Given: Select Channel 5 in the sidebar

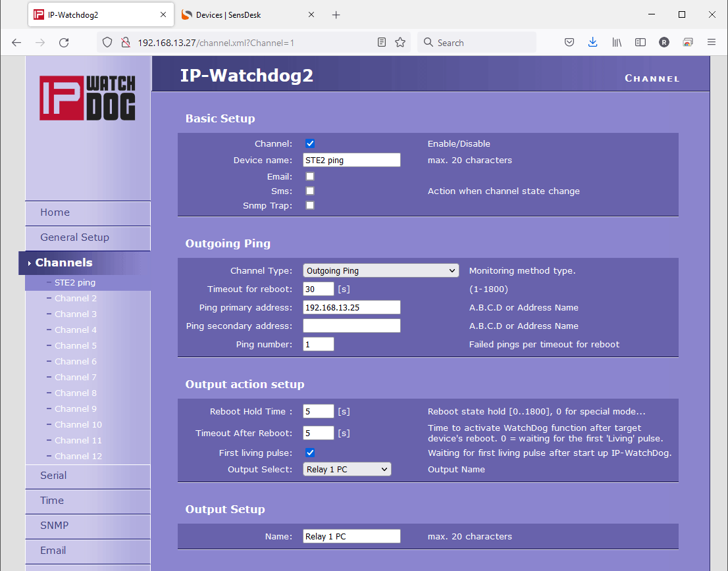Looking at the screenshot, I should click(76, 346).
